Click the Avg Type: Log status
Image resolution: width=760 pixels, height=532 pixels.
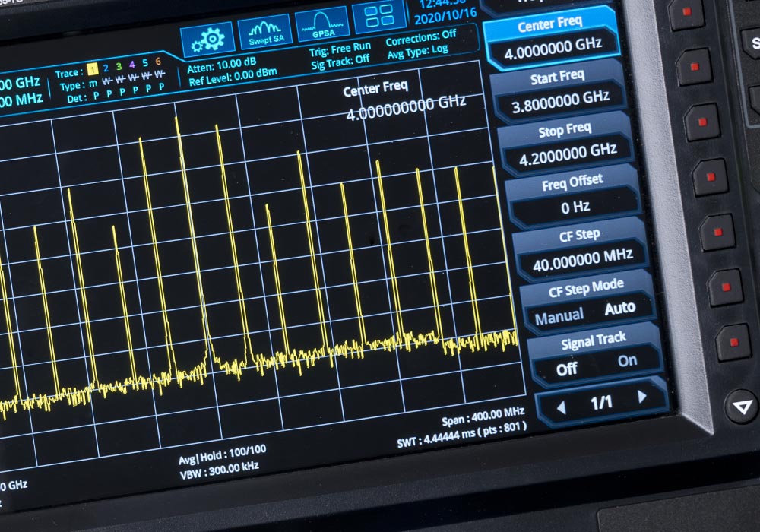click(417, 52)
